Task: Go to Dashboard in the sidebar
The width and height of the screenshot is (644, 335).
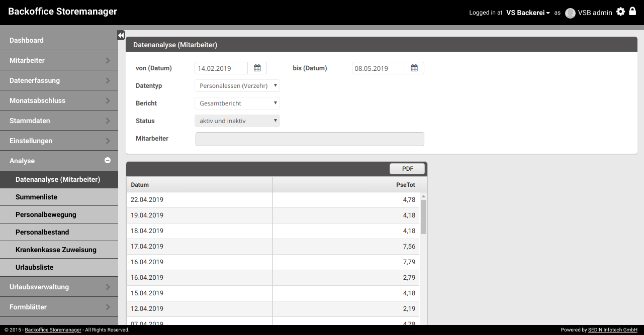Action: coord(59,40)
